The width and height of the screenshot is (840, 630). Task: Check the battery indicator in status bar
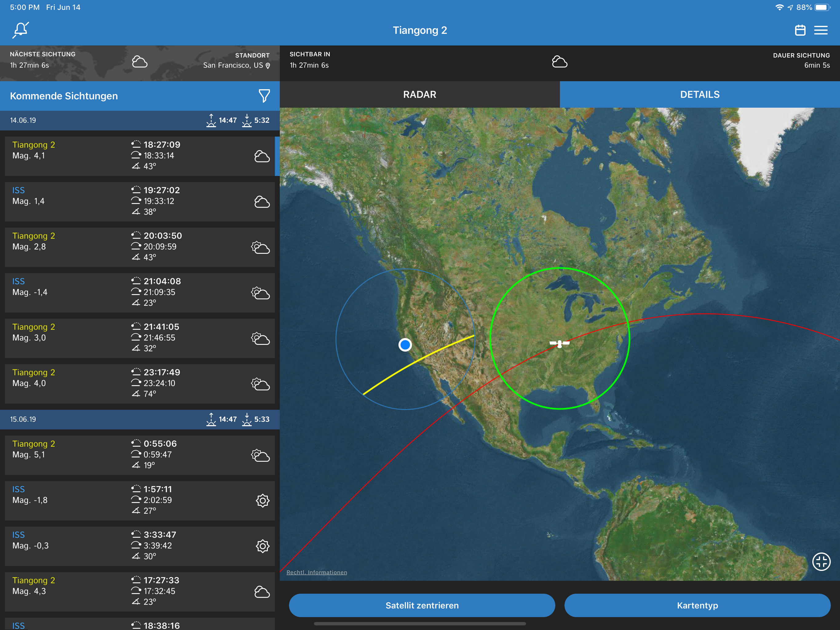[x=822, y=7]
